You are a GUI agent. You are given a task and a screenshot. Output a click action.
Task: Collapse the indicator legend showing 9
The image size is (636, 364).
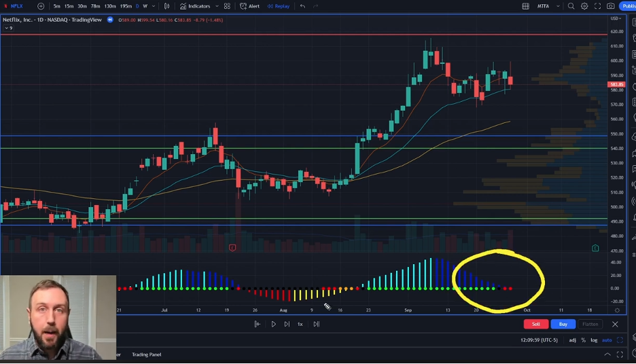[x=5, y=28]
